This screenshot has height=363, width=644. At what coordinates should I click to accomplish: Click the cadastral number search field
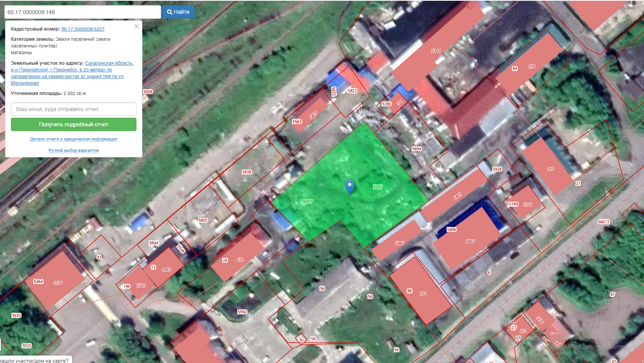coord(82,12)
